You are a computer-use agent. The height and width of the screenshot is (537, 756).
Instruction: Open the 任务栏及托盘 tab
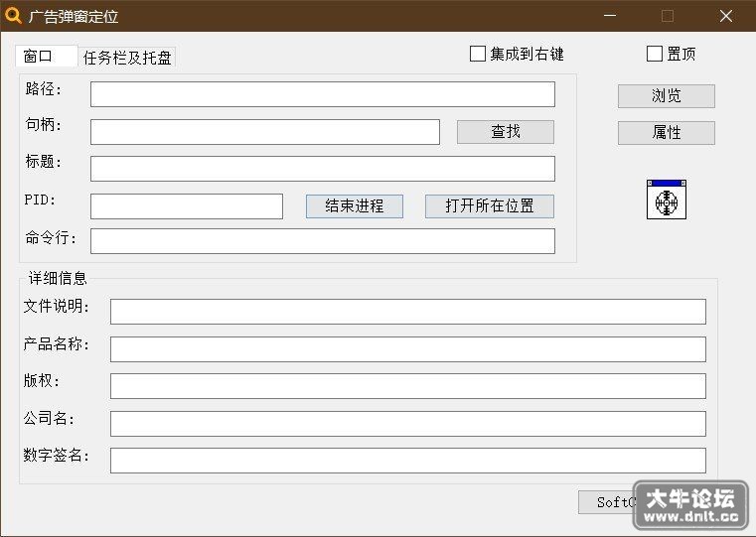[127, 58]
